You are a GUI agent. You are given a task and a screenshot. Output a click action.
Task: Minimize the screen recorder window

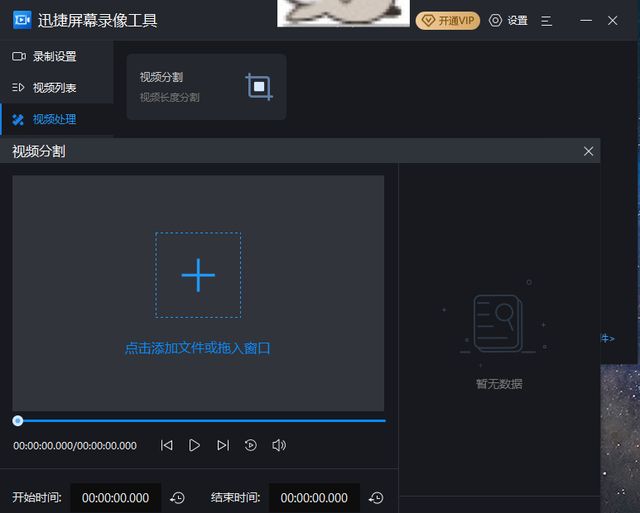coord(586,20)
